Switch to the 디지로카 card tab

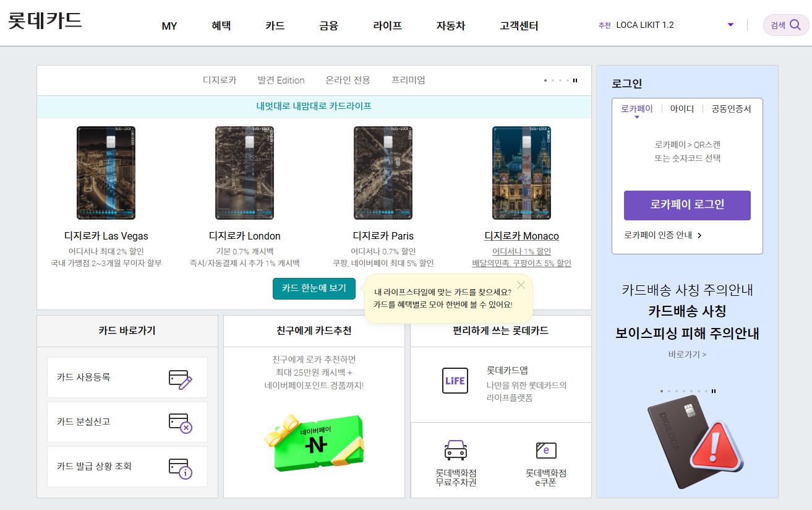click(220, 80)
